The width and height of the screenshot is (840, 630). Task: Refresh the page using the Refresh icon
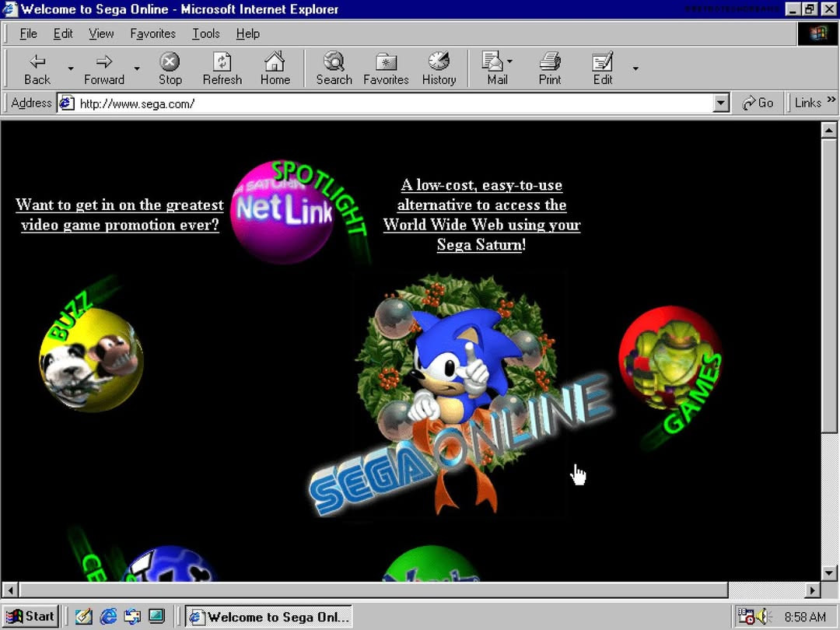pos(222,62)
